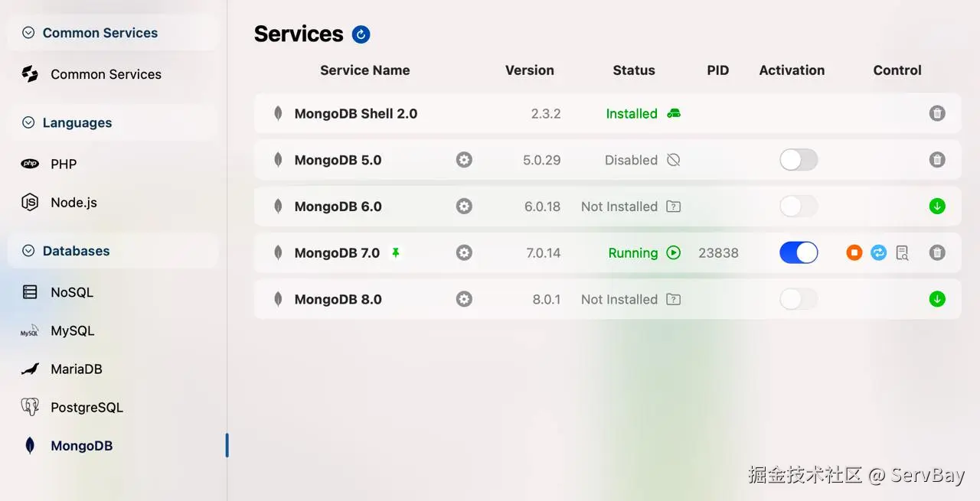Click the leaf icon of MongoDB 8.0 row
Screen dimensions: 980x501
(x=278, y=299)
